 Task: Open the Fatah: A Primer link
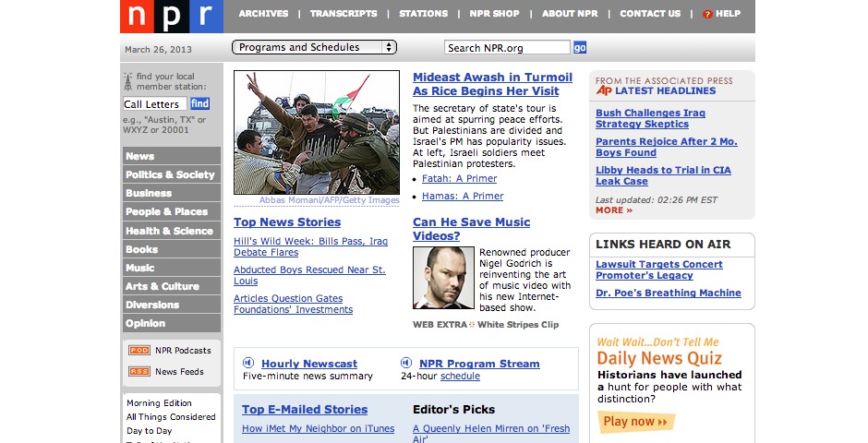tap(460, 179)
